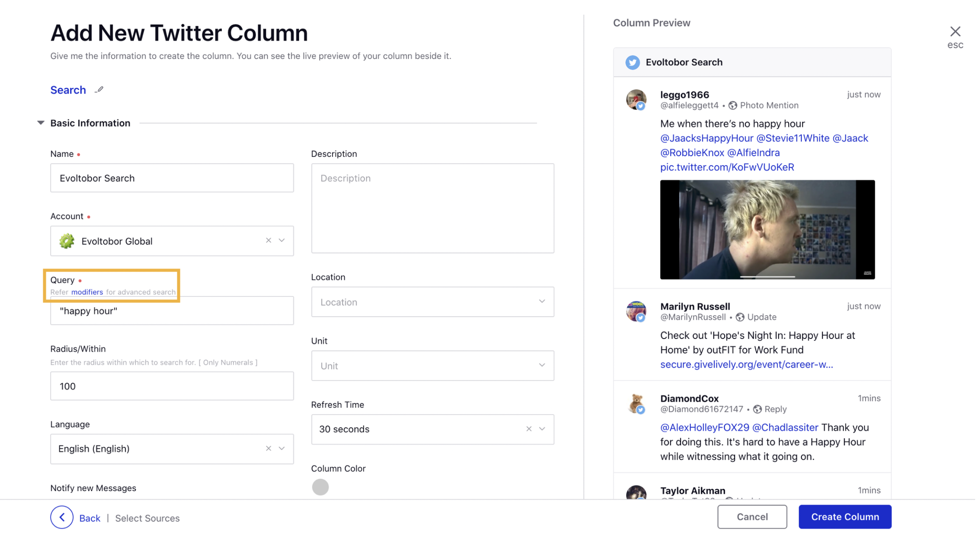Screen dimensions: 980x537
Task: Click the @Diamond61672147 handle
Action: (x=702, y=409)
